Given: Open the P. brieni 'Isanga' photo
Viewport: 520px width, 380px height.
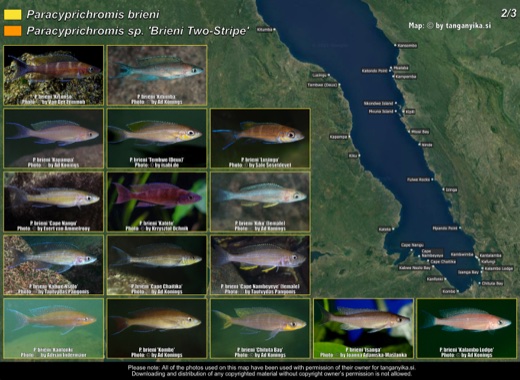Looking at the screenshot, I should (364, 328).
